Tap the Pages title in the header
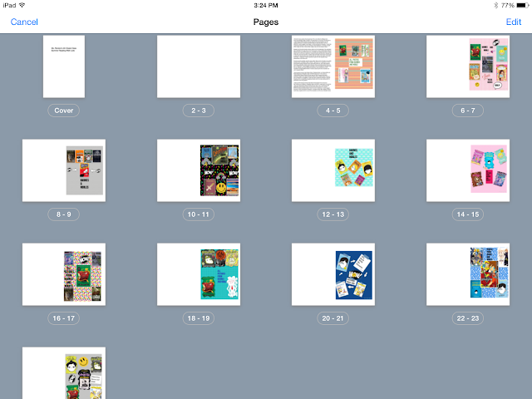 click(x=266, y=22)
